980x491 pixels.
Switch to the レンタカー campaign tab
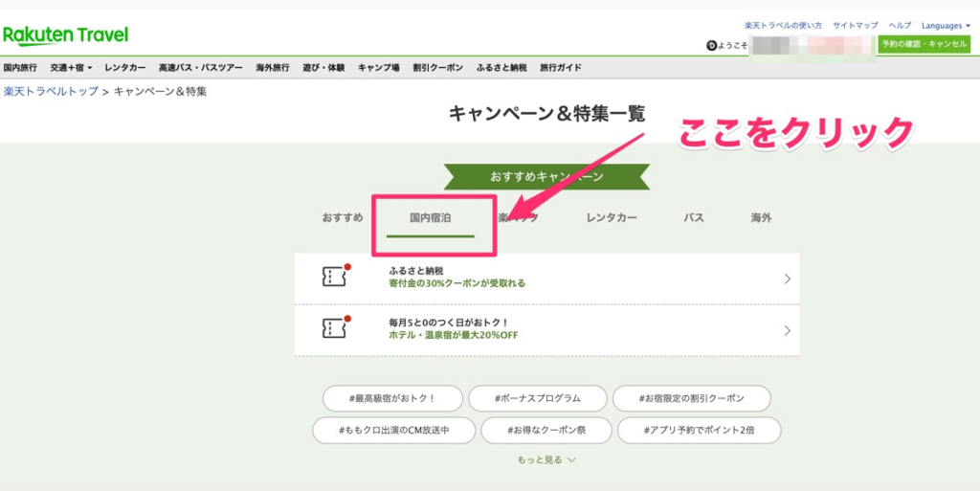pos(612,218)
